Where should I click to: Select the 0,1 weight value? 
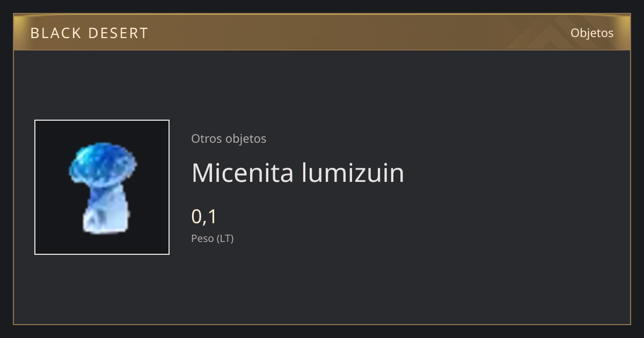(x=204, y=217)
